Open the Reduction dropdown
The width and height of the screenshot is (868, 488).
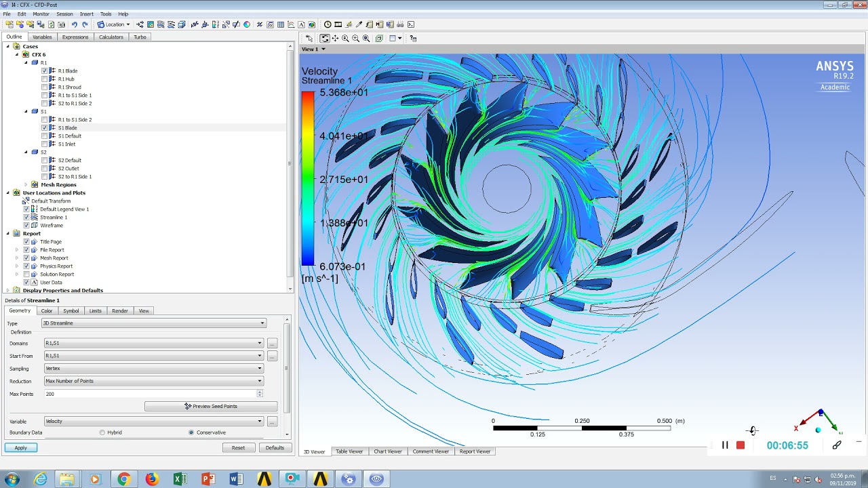pos(154,381)
